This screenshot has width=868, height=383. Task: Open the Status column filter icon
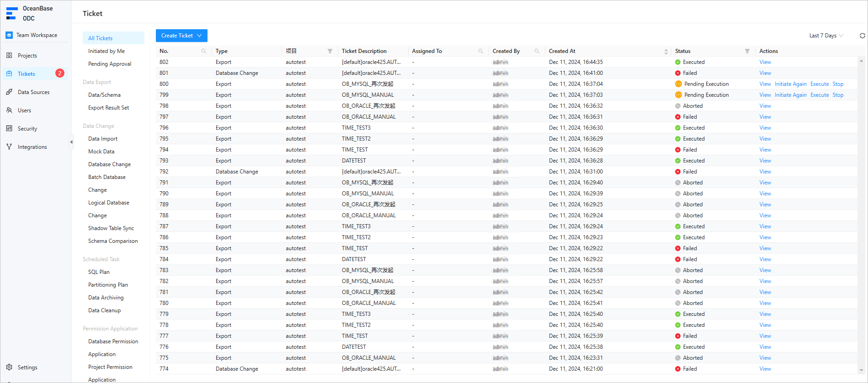747,51
